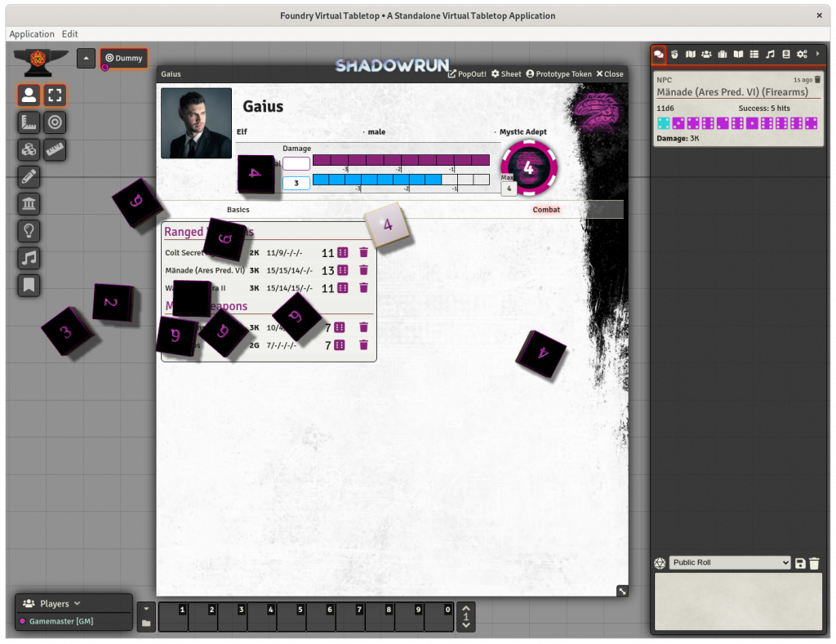The image size is (836, 644).
Task: Collapse the macro hotbar
Action: (x=146, y=608)
